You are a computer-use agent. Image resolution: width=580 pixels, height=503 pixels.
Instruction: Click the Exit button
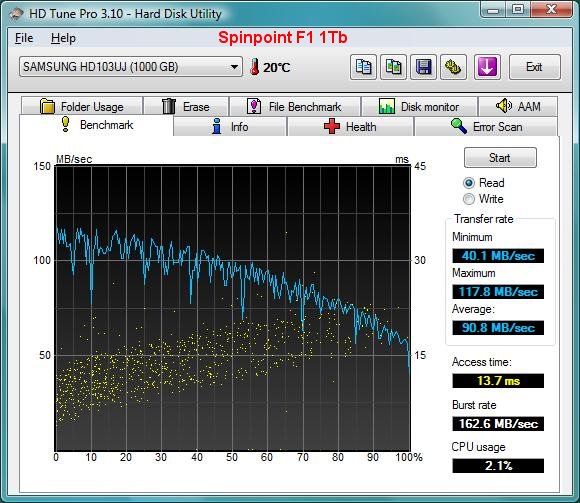[535, 67]
